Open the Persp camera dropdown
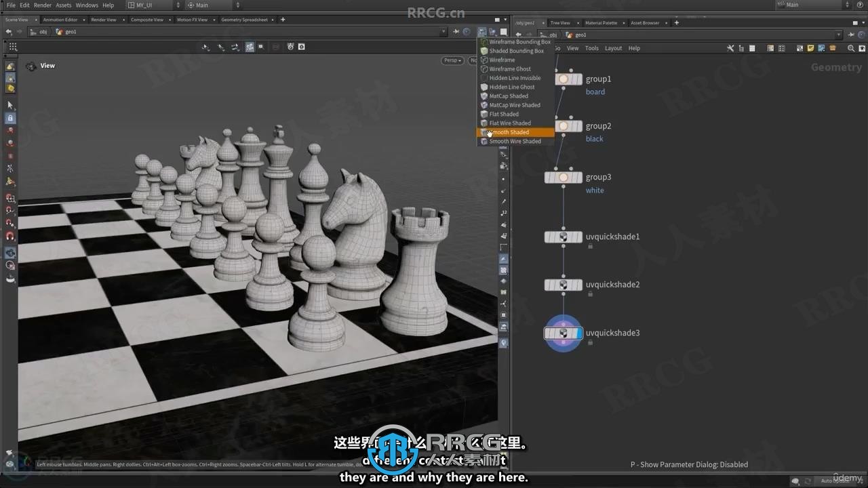The width and height of the screenshot is (868, 488). [x=452, y=60]
